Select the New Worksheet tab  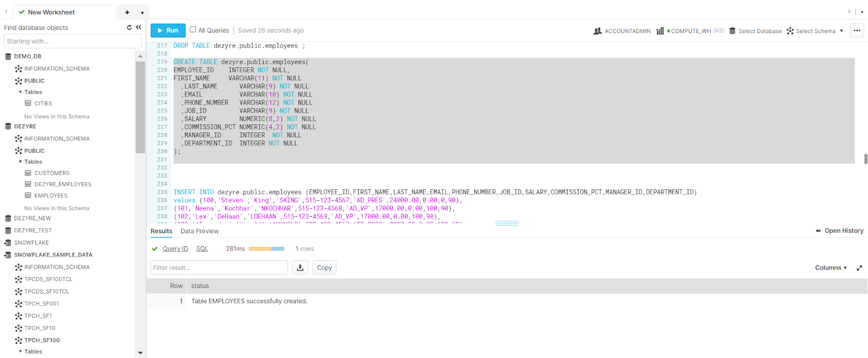click(x=51, y=12)
